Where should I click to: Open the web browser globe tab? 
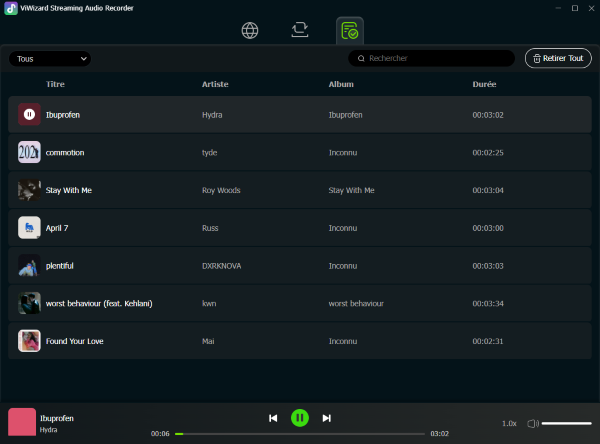click(250, 31)
